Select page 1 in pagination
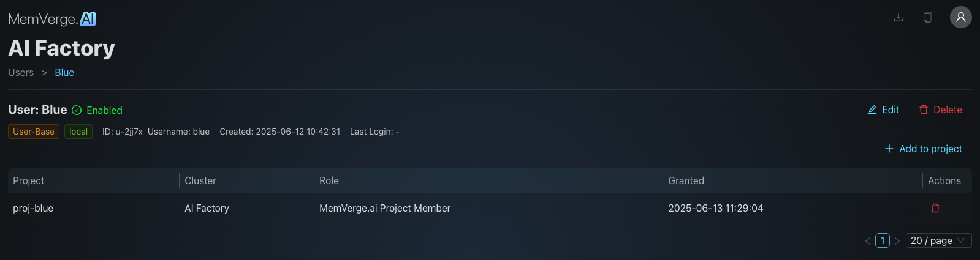 click(883, 240)
